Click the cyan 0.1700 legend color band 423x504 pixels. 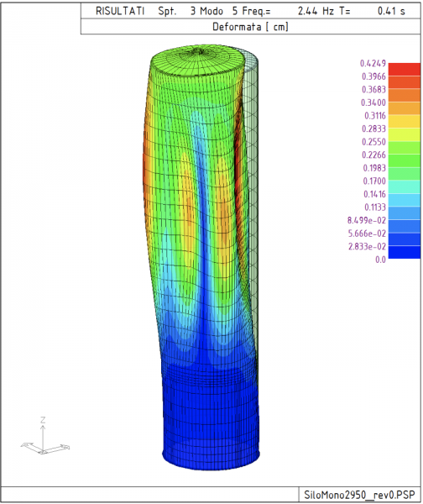404,187
